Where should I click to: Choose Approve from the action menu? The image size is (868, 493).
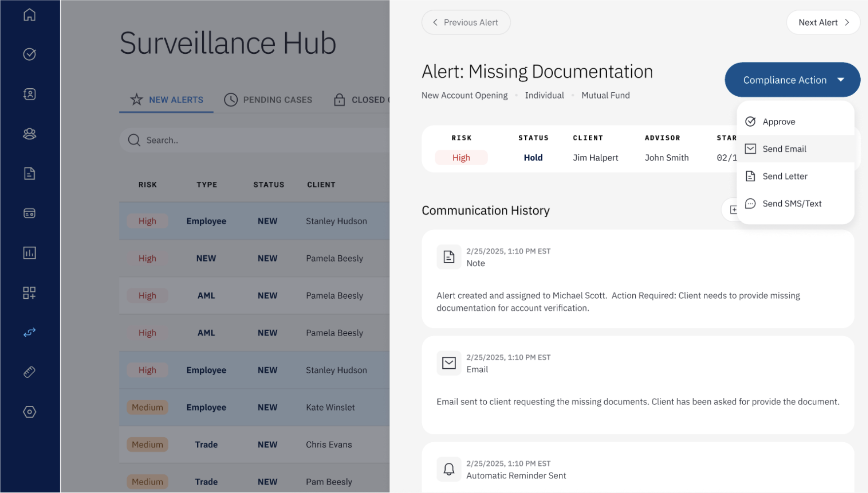pos(796,122)
